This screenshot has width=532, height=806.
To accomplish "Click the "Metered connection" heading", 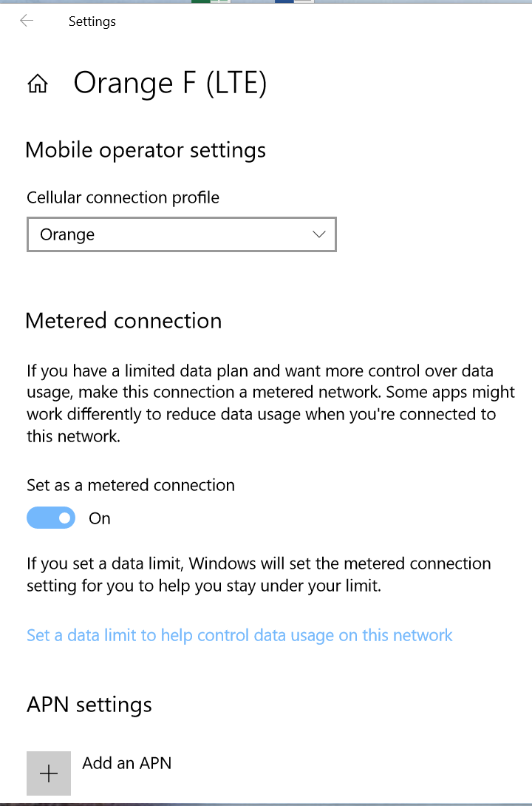I will (123, 321).
